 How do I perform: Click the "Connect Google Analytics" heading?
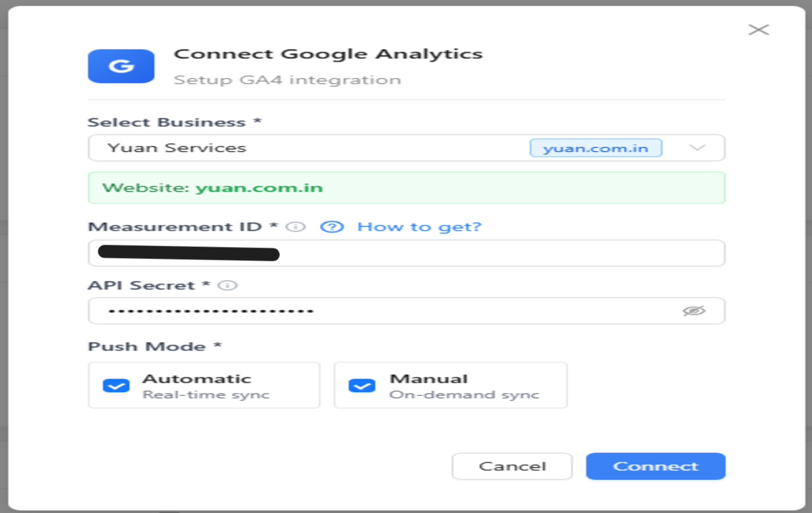(328, 54)
